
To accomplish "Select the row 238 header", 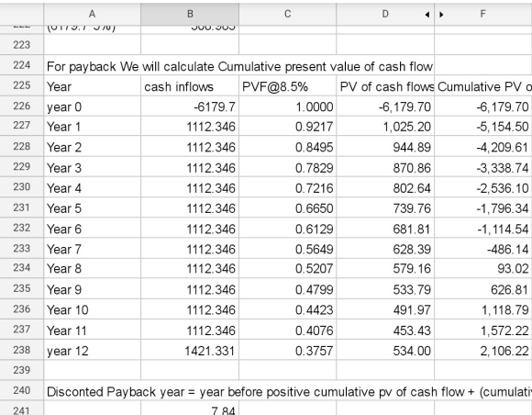I will (x=22, y=350).
